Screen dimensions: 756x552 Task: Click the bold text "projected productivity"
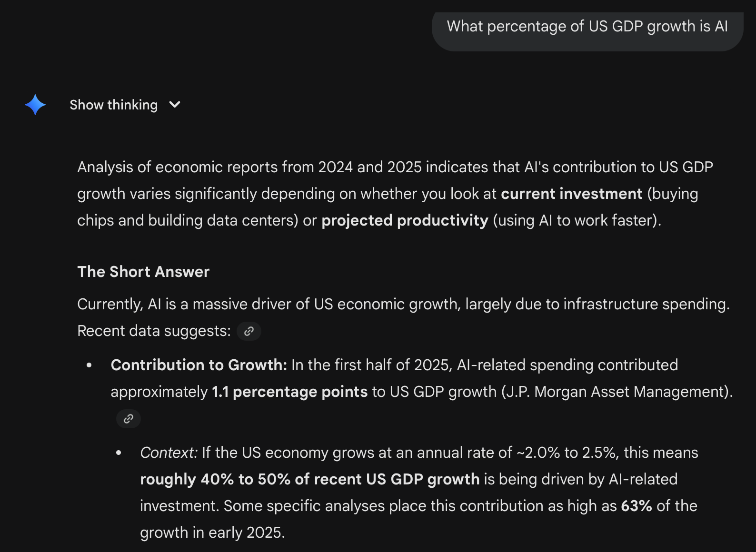[x=405, y=220]
